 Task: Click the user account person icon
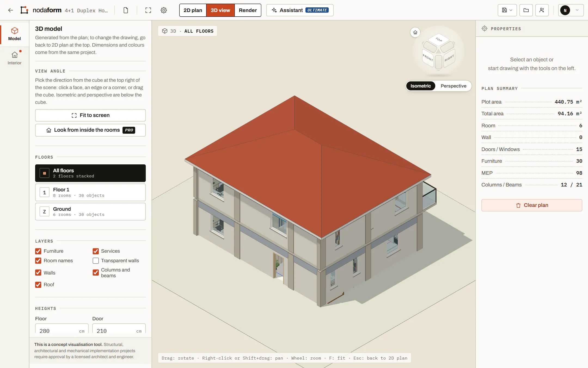[542, 10]
